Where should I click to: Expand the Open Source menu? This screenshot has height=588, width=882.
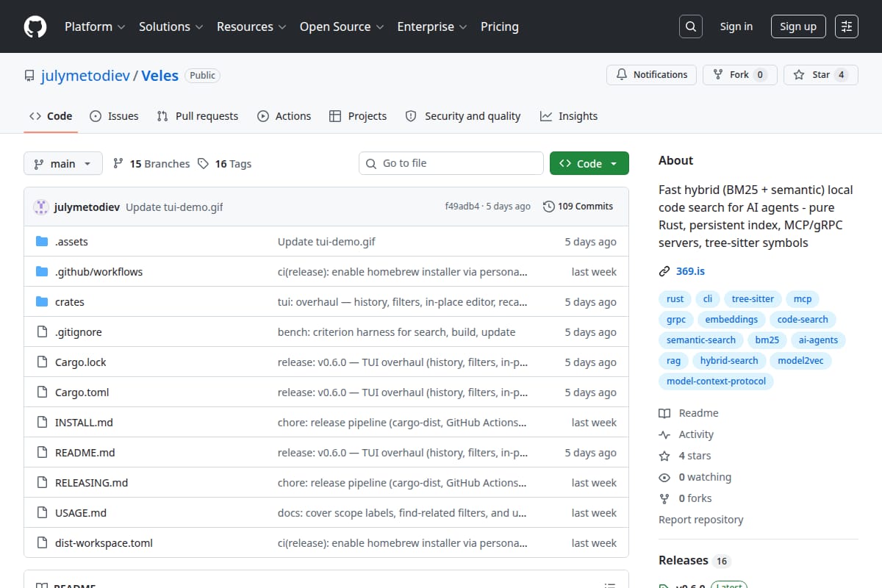pos(342,26)
